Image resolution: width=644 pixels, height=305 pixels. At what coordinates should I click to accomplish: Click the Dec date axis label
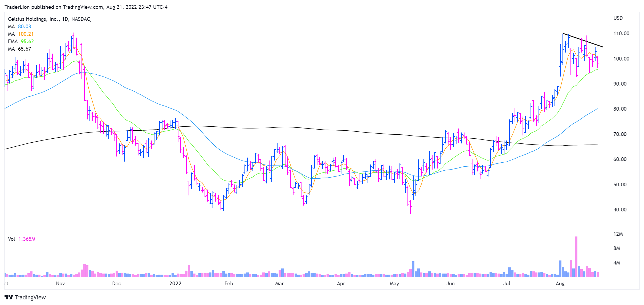pyautogui.click(x=116, y=283)
